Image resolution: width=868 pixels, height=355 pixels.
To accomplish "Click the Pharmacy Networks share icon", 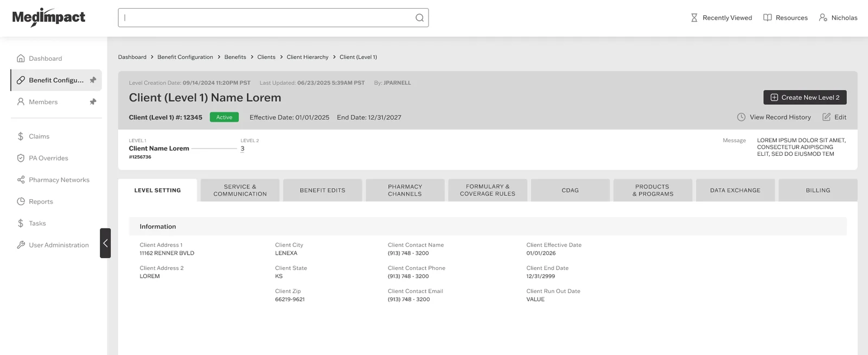I will pyautogui.click(x=21, y=180).
